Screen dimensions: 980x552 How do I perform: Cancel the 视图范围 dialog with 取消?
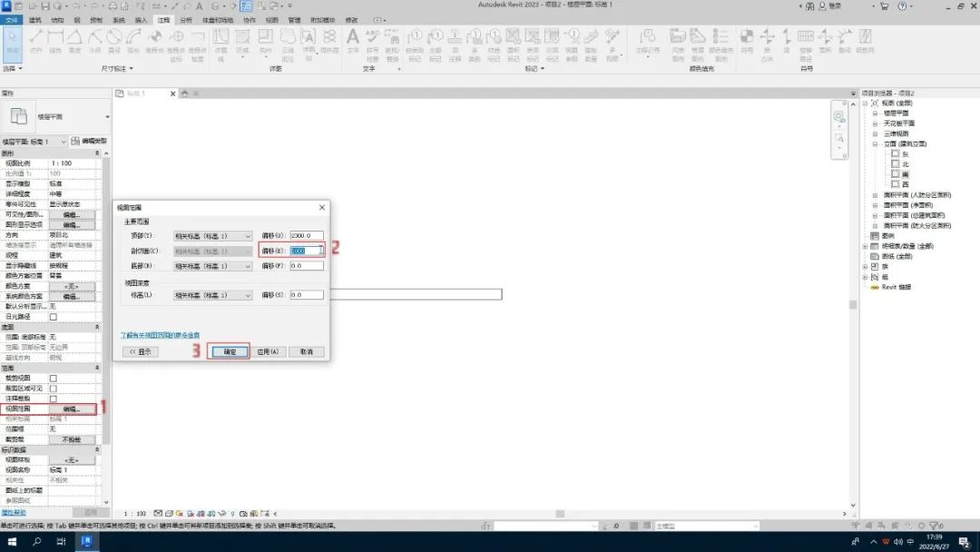point(307,352)
